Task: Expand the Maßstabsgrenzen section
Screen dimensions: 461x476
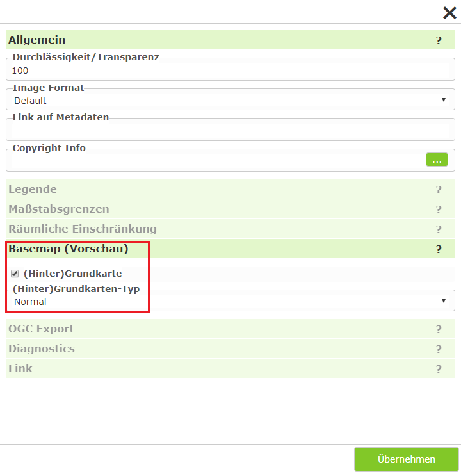Action: [x=230, y=209]
